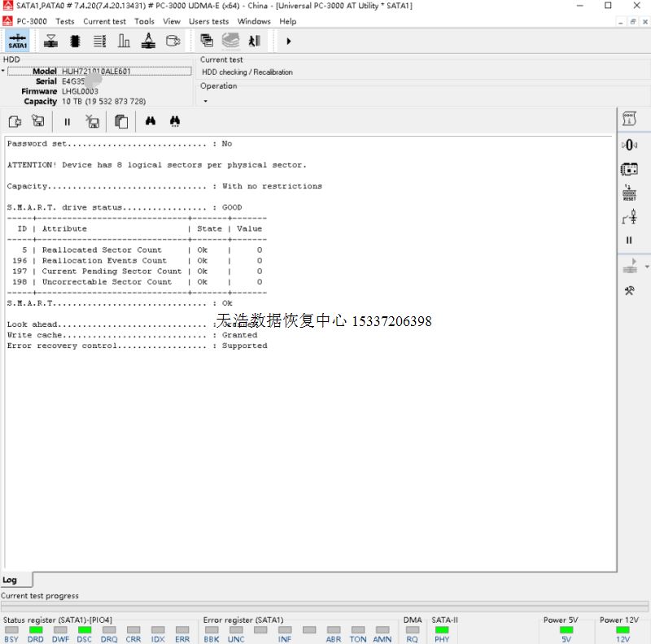
Task: Expand the HDD model dropdown arrow
Action: (3, 72)
